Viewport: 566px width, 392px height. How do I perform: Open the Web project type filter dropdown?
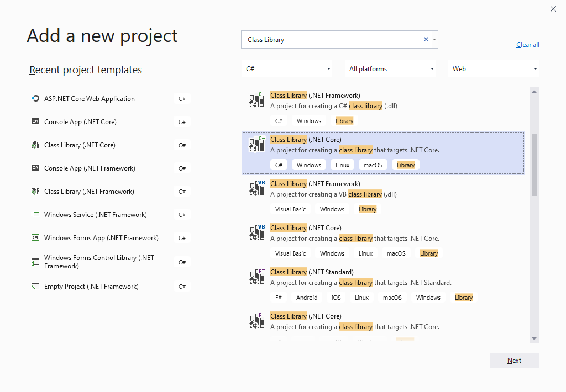[494, 68]
